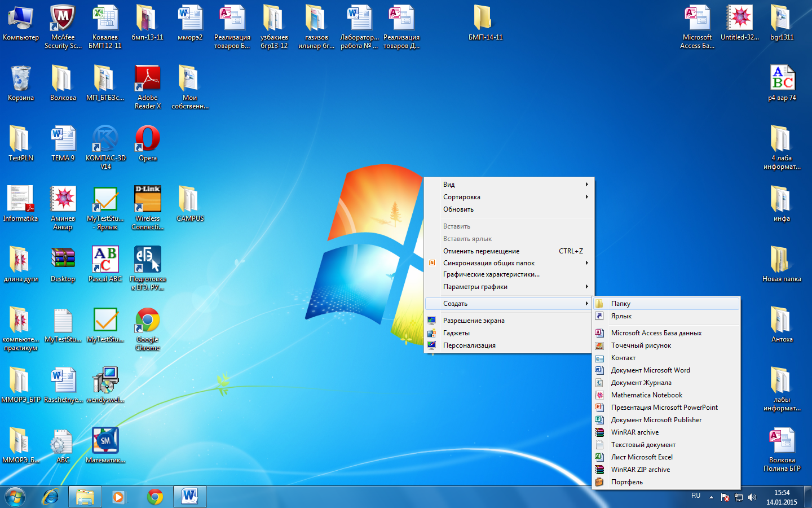
Task: Create new Точечный рисунок
Action: (x=666, y=345)
